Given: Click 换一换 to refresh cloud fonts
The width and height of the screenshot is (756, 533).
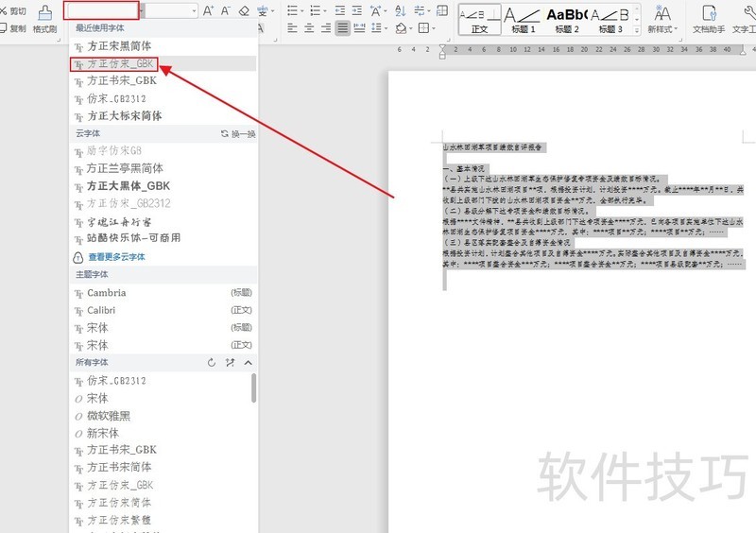Looking at the screenshot, I should point(238,133).
